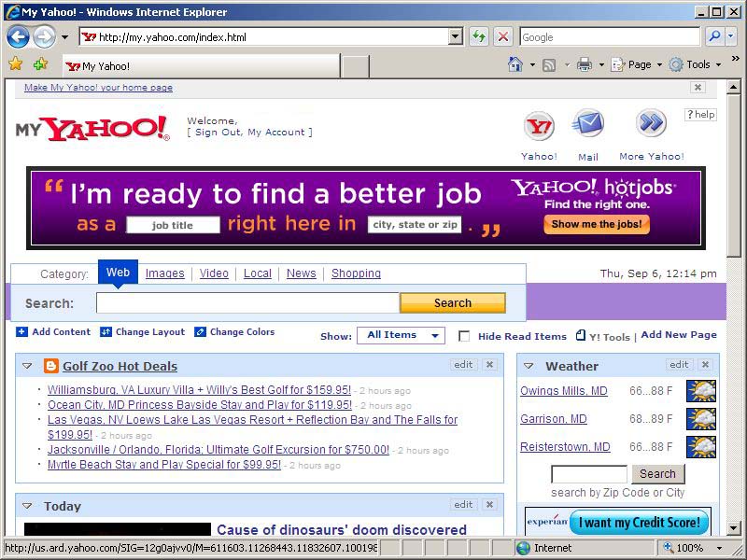Click the Show me the jobs! button
The width and height of the screenshot is (747, 560).
pos(597,224)
